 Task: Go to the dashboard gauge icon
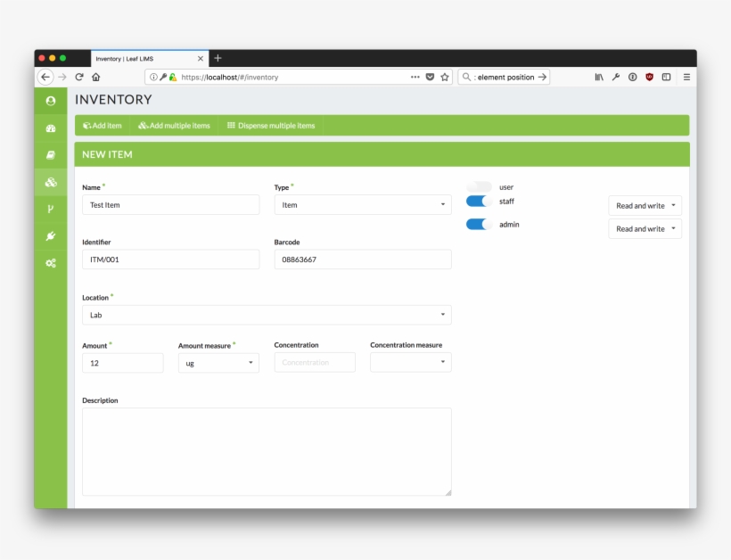click(x=51, y=128)
